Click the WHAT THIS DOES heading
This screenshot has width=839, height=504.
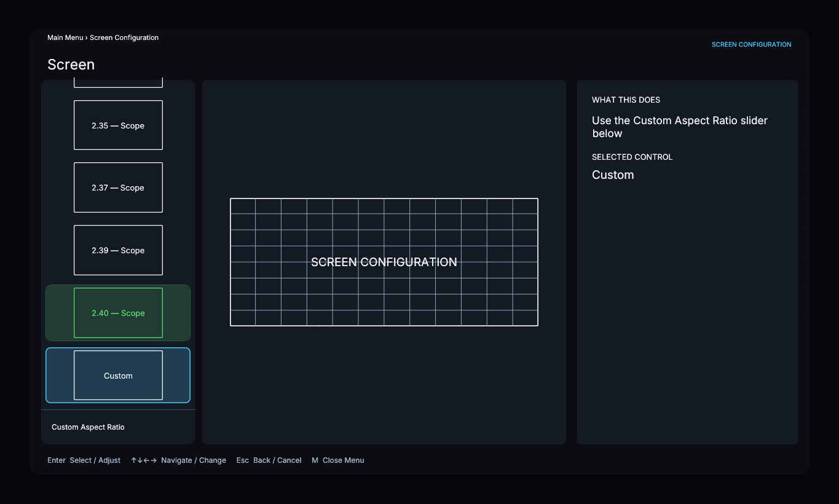click(626, 100)
